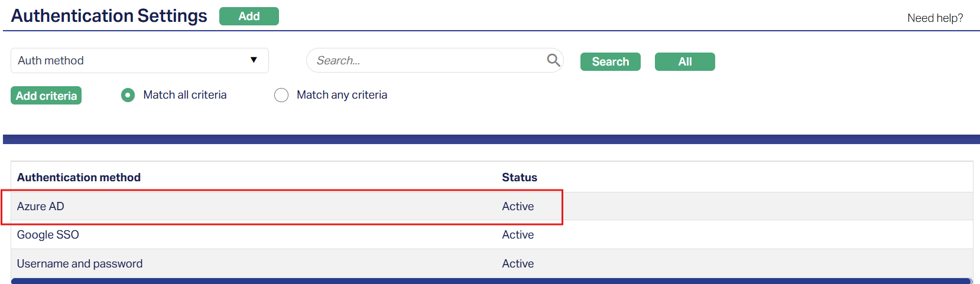Viewport: 980px width, 284px height.
Task: Click Active status for Google SSO
Action: point(518,235)
